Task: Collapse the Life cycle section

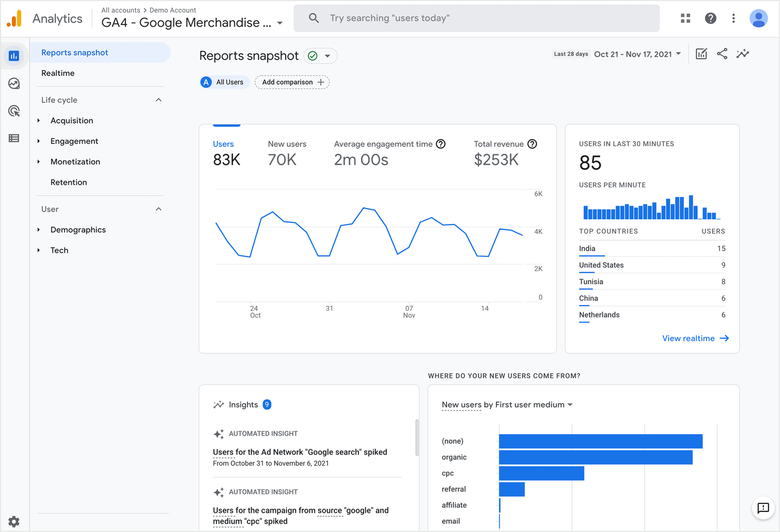Action: [x=158, y=99]
